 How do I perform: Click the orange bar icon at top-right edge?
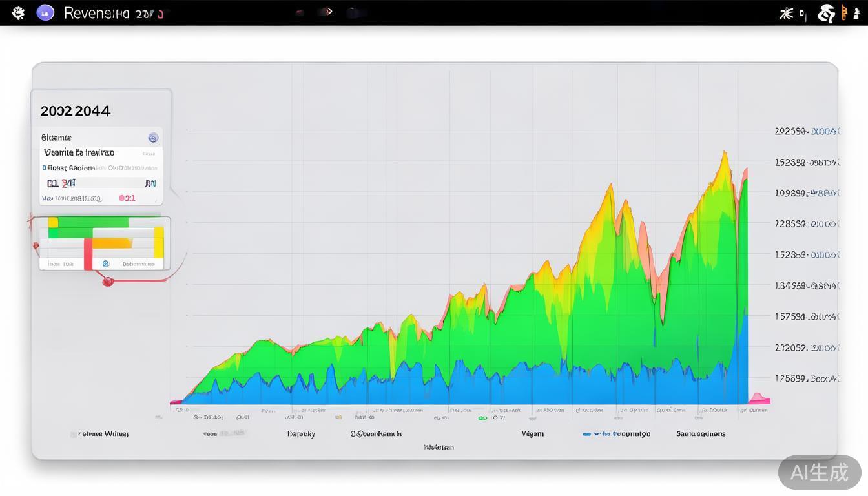point(844,13)
